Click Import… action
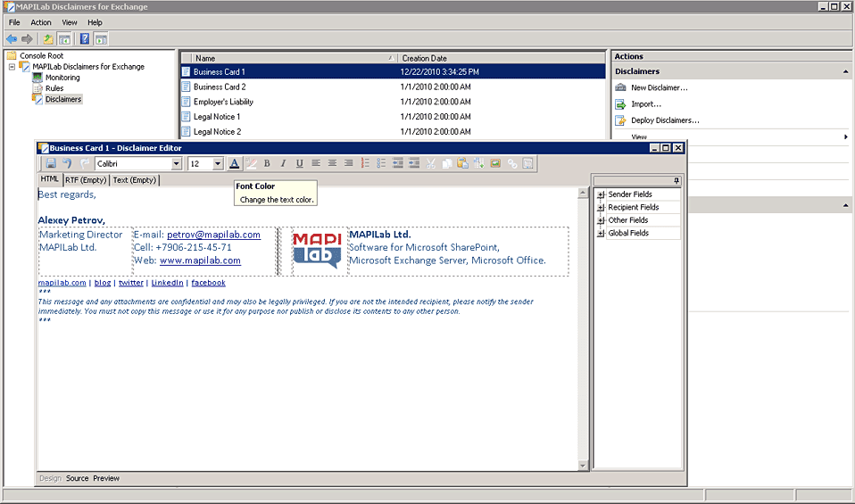The height and width of the screenshot is (504, 855). 645,104
